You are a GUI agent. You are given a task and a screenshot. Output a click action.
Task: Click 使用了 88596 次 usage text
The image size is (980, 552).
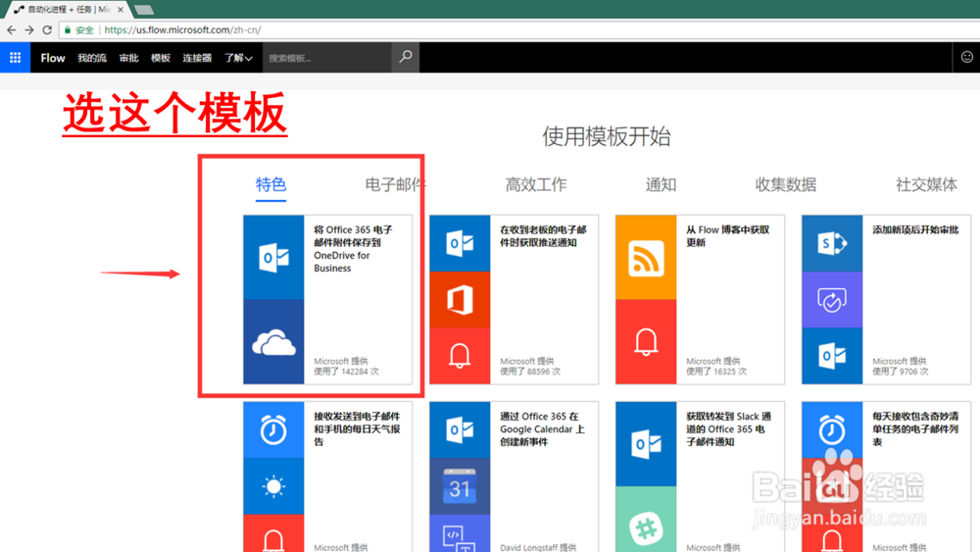pos(530,372)
